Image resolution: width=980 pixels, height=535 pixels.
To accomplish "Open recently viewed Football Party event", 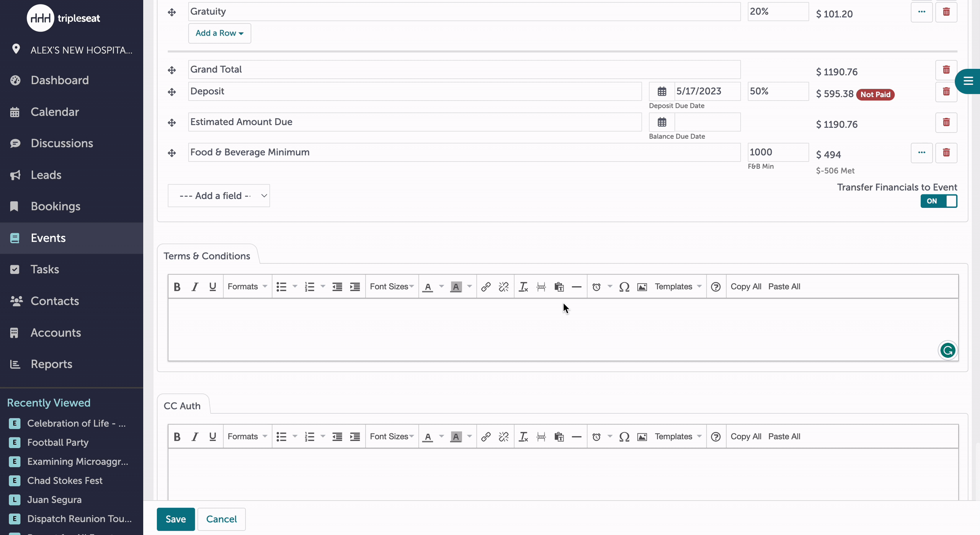I will [x=58, y=442].
